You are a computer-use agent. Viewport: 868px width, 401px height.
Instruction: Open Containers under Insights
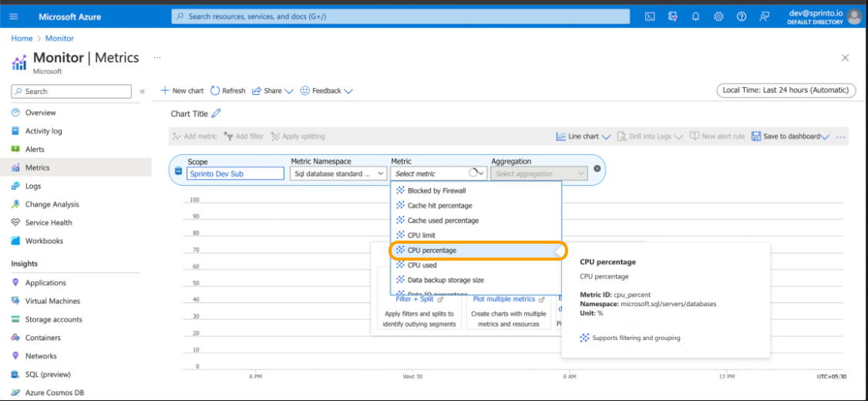point(42,338)
